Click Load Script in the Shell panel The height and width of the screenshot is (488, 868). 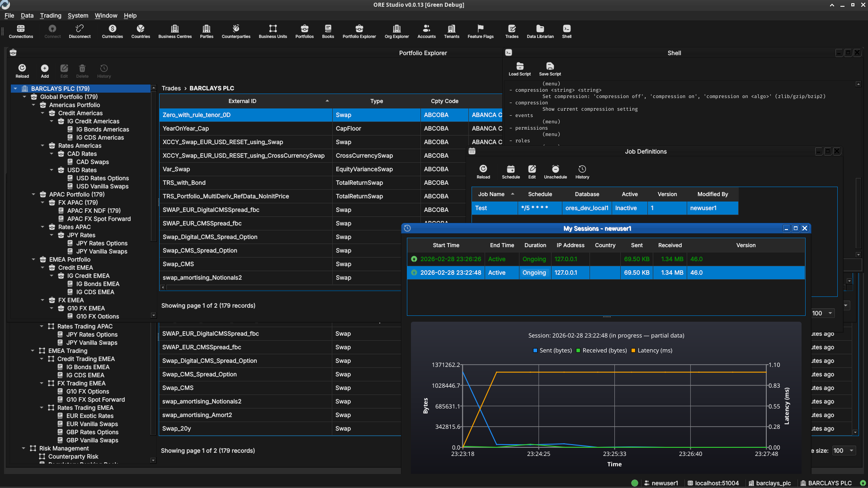(519, 69)
